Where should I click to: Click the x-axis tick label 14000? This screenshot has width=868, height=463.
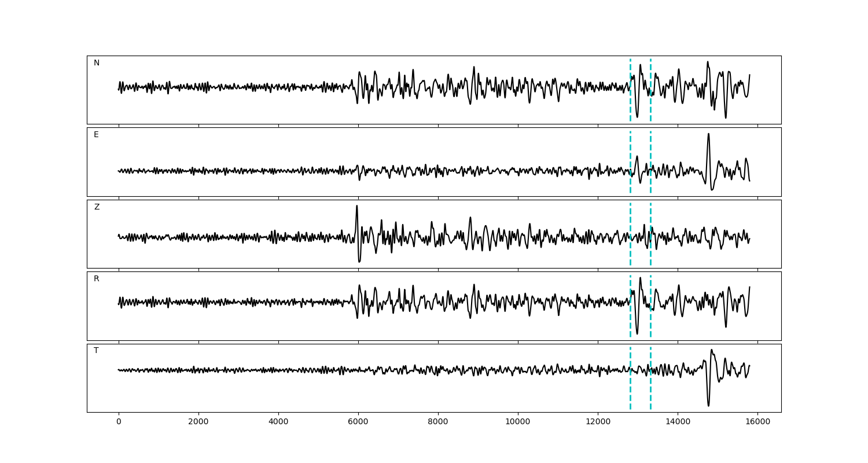(x=678, y=422)
